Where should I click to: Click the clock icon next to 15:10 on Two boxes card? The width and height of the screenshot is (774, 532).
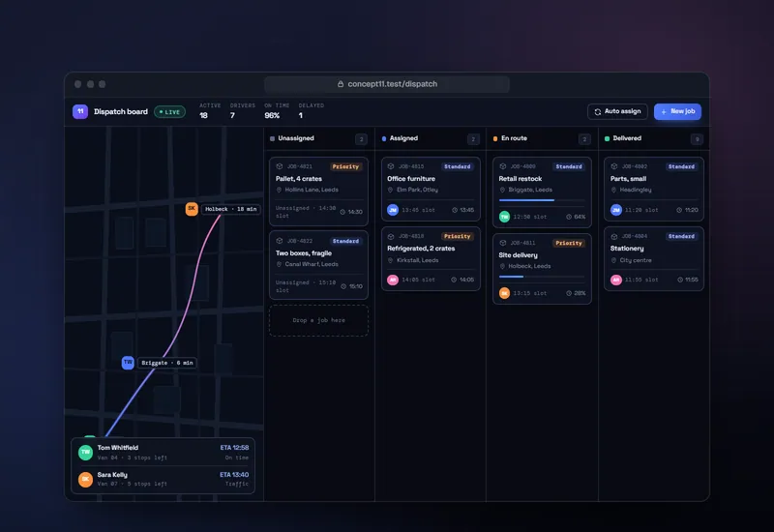point(343,286)
